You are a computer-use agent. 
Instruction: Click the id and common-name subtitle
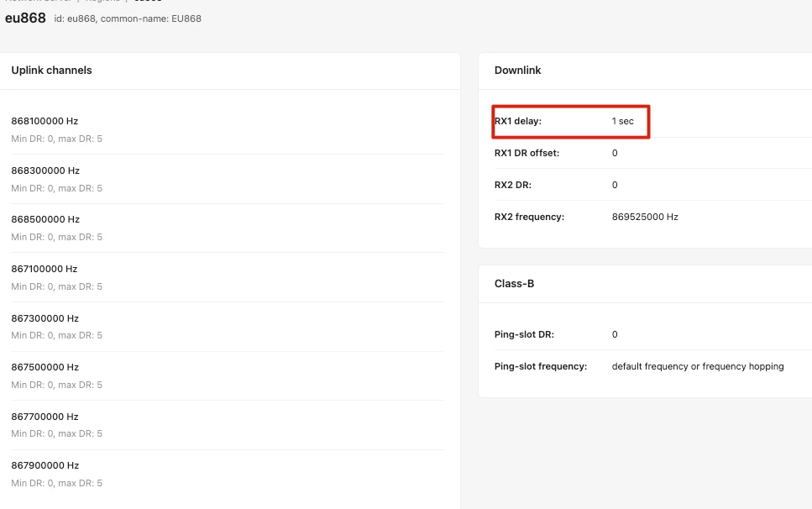(128, 18)
